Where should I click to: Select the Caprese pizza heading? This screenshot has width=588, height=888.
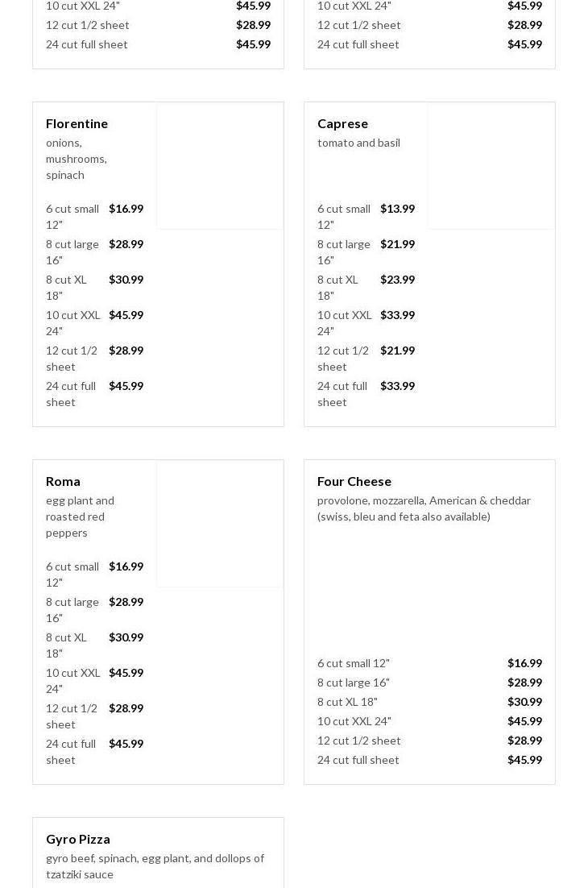342,123
